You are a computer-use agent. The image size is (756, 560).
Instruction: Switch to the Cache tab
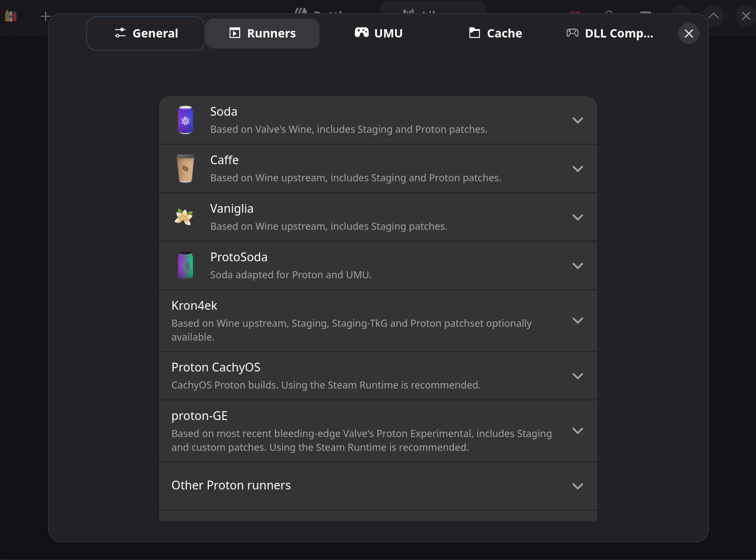coord(495,33)
